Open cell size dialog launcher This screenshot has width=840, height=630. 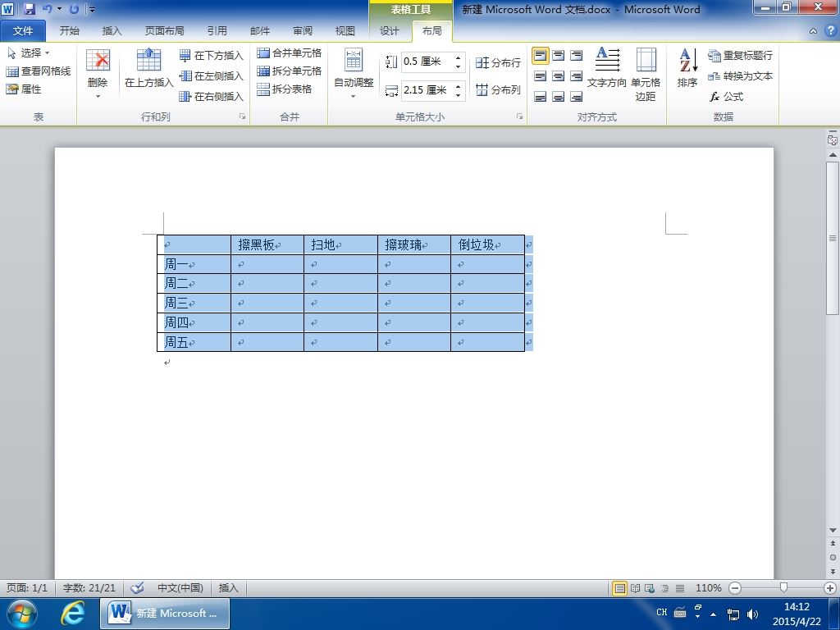tap(519, 116)
